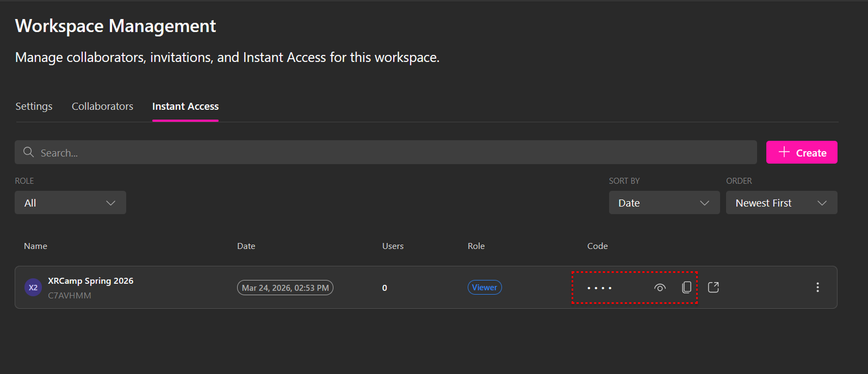This screenshot has height=374, width=868.
Task: Expand the Order dropdown showing Newest First
Action: point(781,203)
